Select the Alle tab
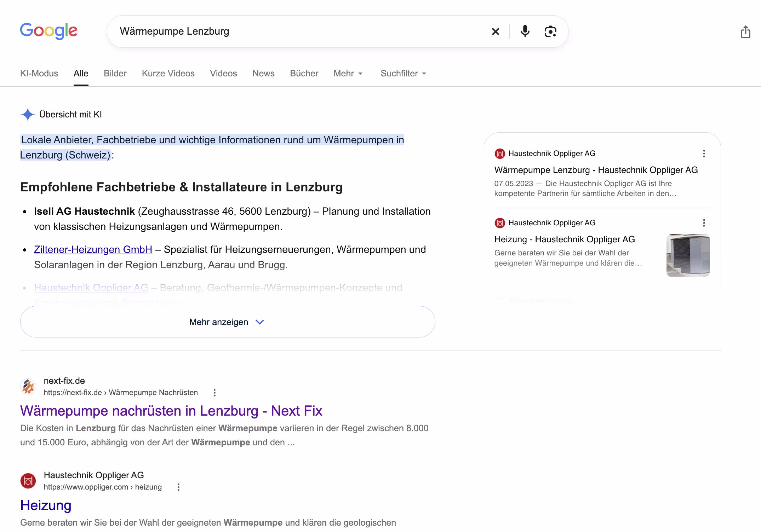Viewport: 761px width, 532px height. pos(81,73)
